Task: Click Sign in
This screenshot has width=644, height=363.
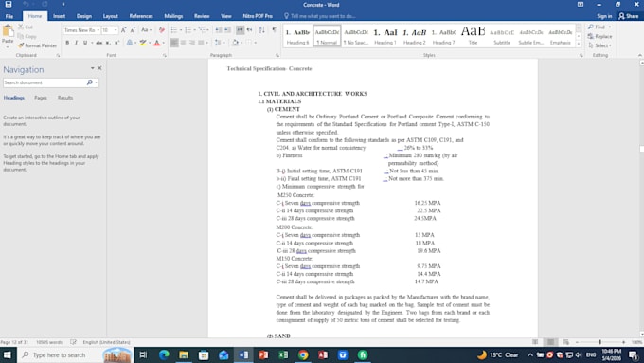Action: (604, 16)
